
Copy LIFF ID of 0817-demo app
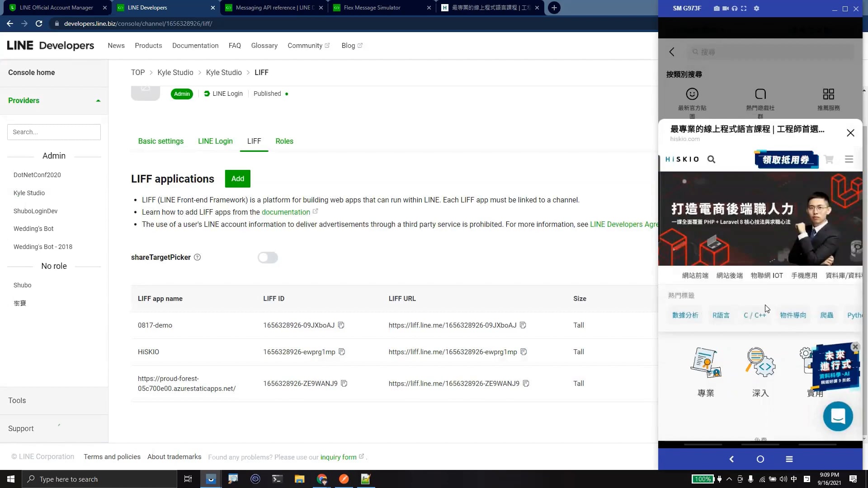341,325
